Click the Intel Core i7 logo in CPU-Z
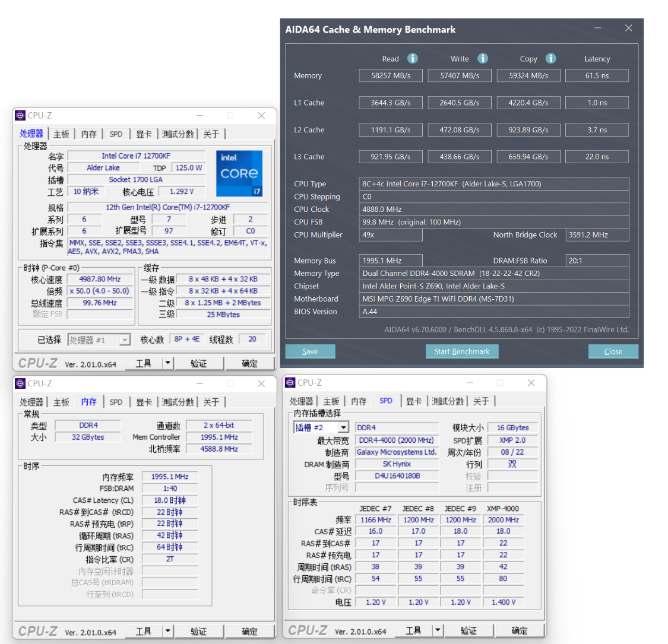 [239, 173]
